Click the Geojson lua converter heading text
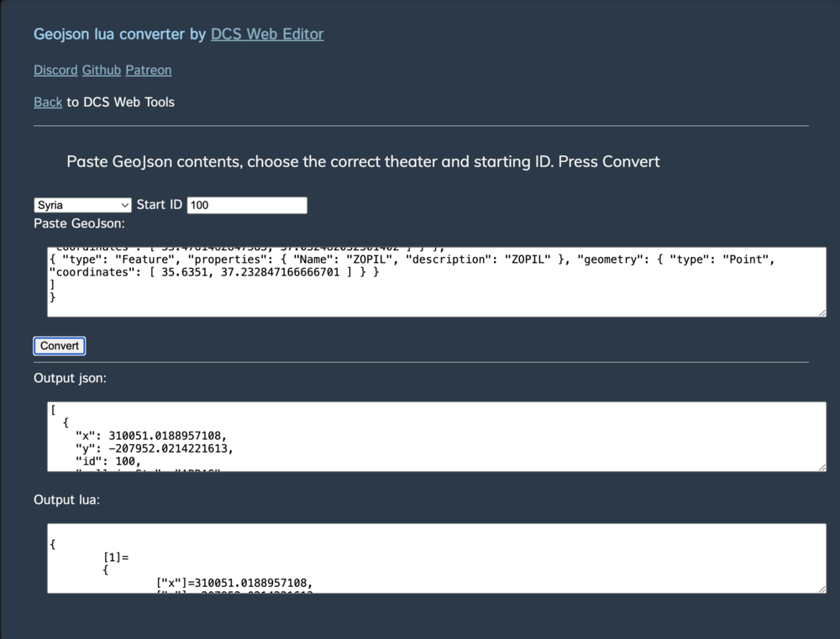Viewport: 840px width, 639px height. (x=119, y=34)
